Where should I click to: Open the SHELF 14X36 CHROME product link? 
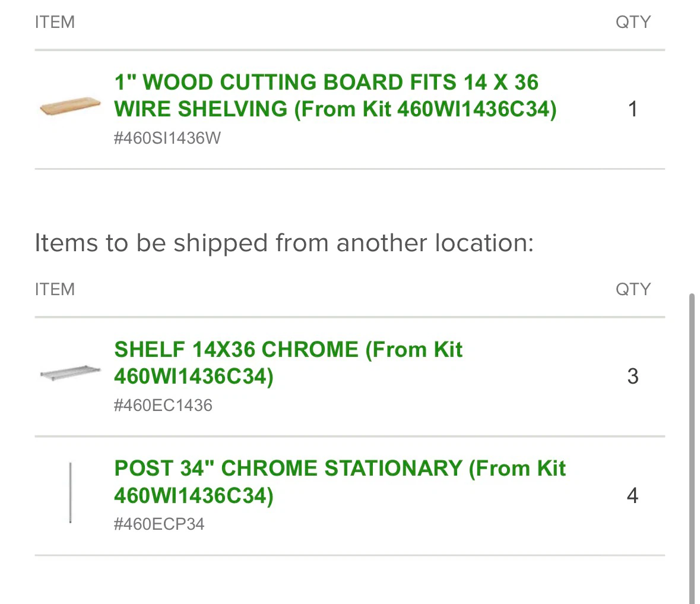coord(288,362)
